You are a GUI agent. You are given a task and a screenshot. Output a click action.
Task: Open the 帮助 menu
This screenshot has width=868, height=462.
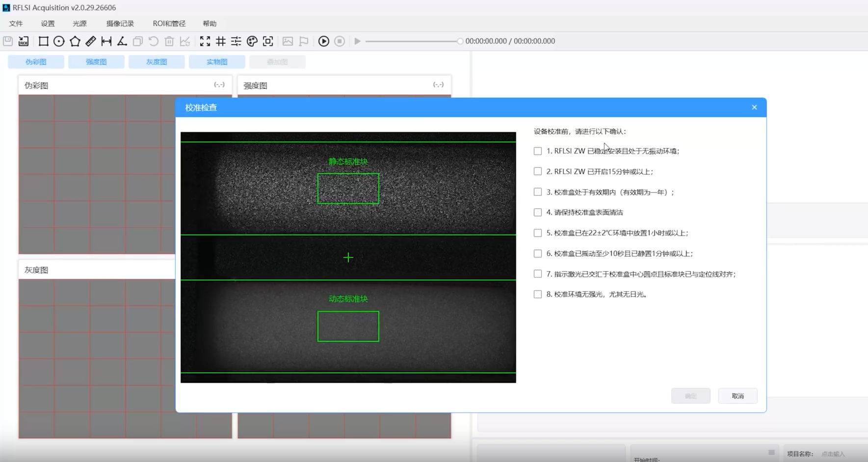(x=210, y=24)
